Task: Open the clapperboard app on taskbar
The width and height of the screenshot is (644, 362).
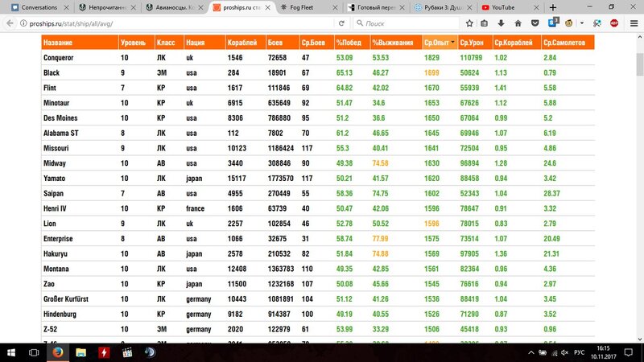Action: (127, 352)
